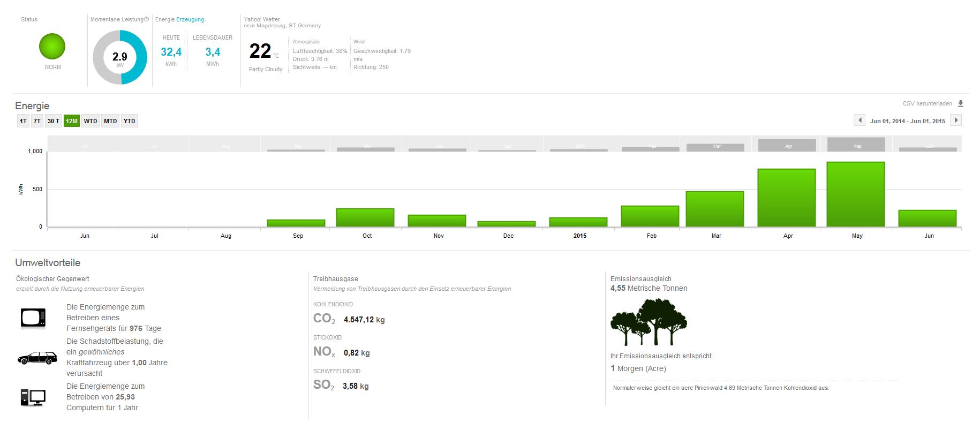Viewport: 980px width, 430px height.
Task: Click Richtung: 250 wind text
Action: 371,67
